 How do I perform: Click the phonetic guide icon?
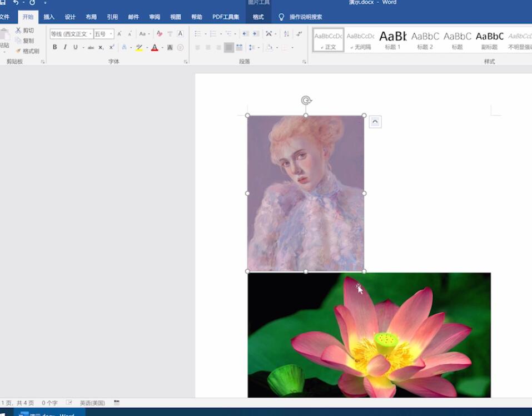[x=170, y=34]
